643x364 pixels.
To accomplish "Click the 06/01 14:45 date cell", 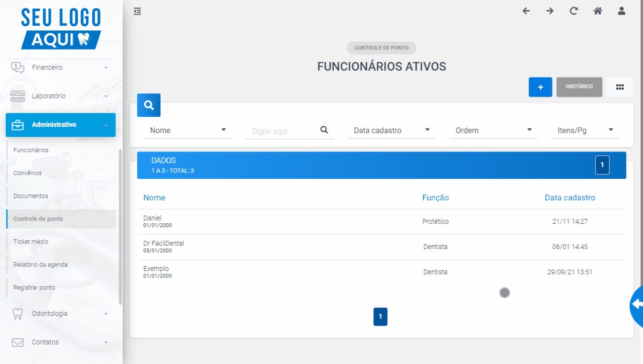I will [x=570, y=247].
